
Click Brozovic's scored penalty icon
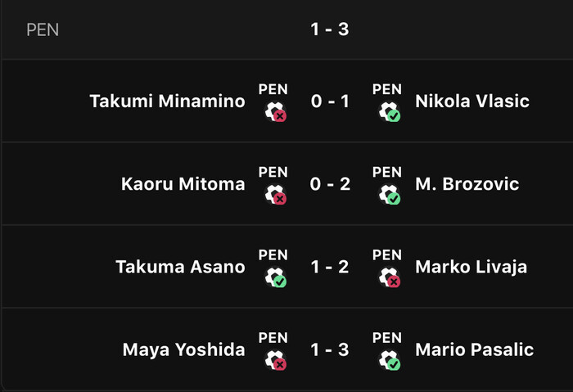point(390,195)
